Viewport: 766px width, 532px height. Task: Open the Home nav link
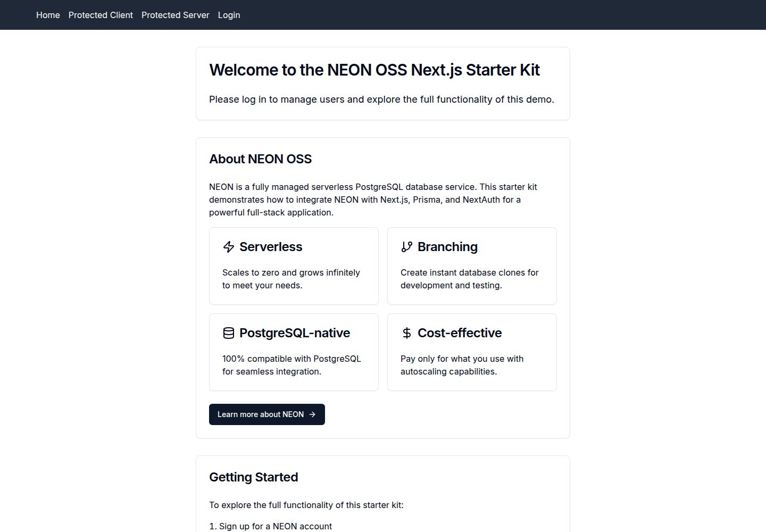point(48,15)
